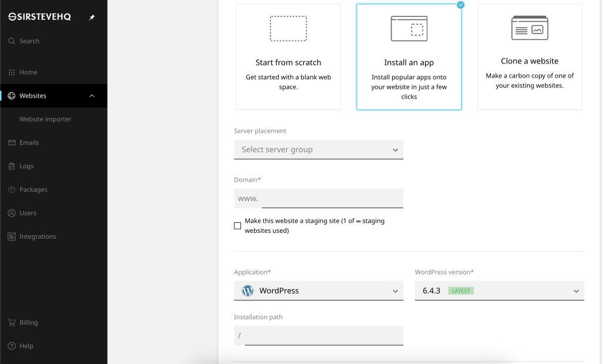The width and height of the screenshot is (602, 364).
Task: Click the Installation path field
Action: [x=324, y=336]
